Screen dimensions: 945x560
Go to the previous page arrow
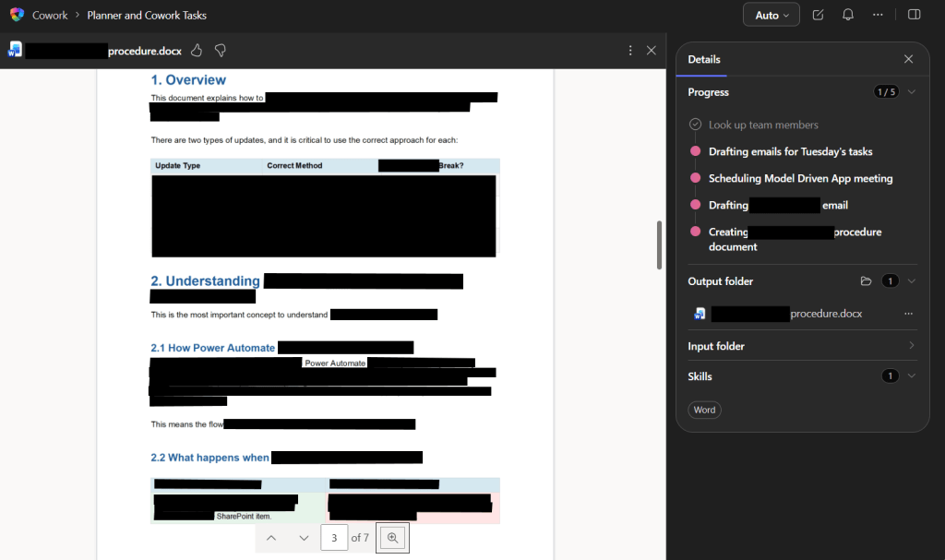[270, 538]
